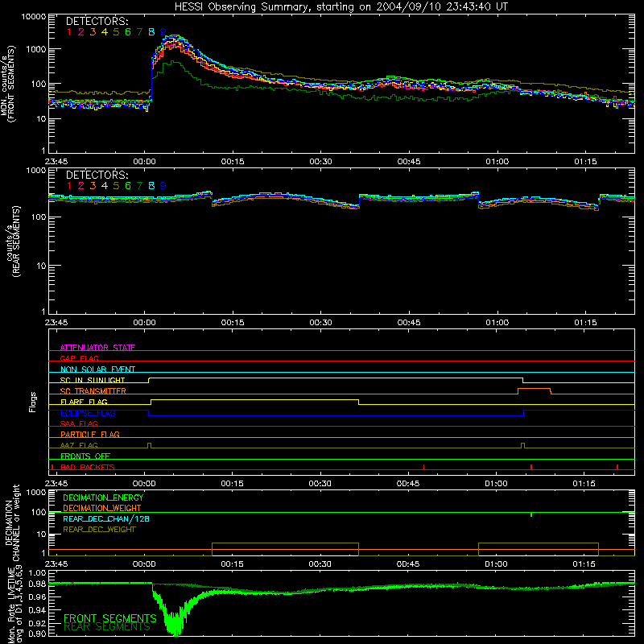Click the FRONTS_OFF flag label
The width and height of the screenshot is (644, 644).
85,456
